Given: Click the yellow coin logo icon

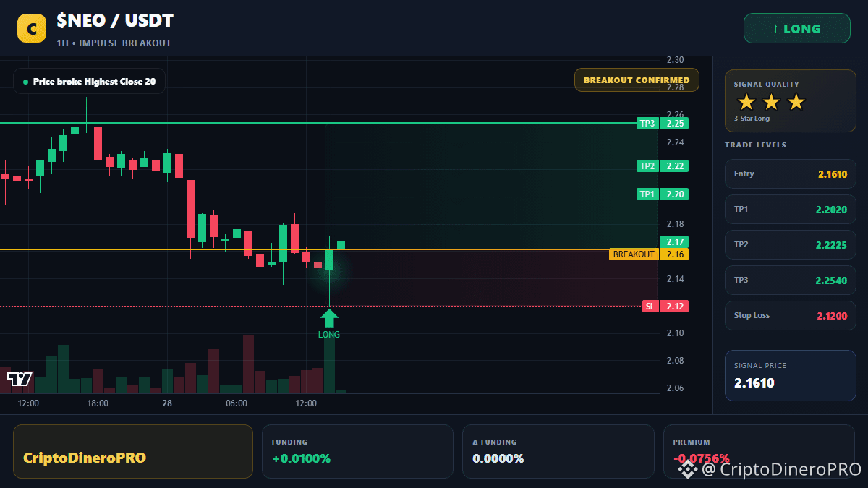Looking at the screenshot, I should coord(32,28).
